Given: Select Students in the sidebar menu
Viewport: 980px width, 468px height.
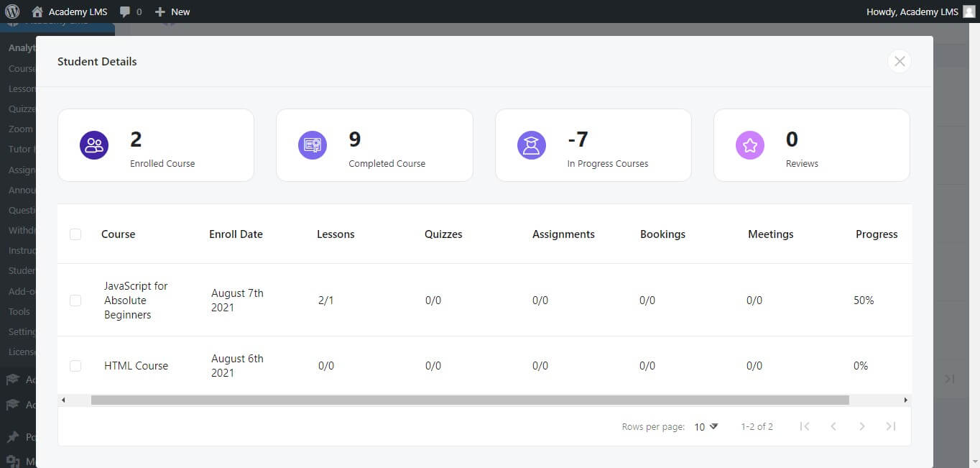Looking at the screenshot, I should [21, 270].
